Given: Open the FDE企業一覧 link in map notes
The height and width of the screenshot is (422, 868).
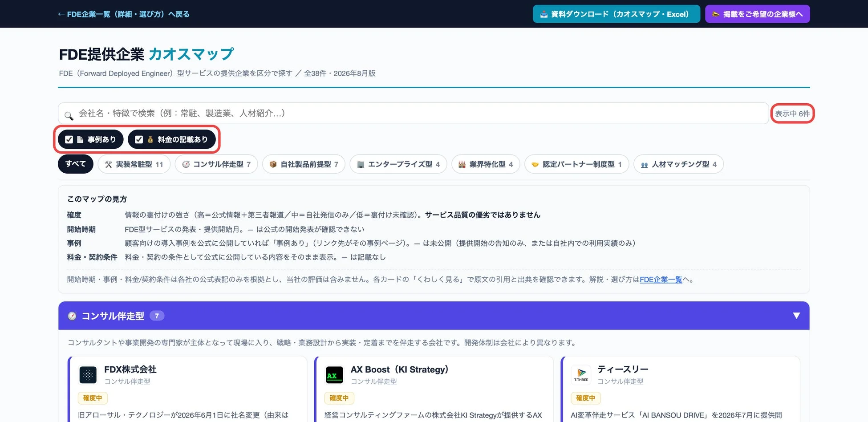Looking at the screenshot, I should pos(661,280).
